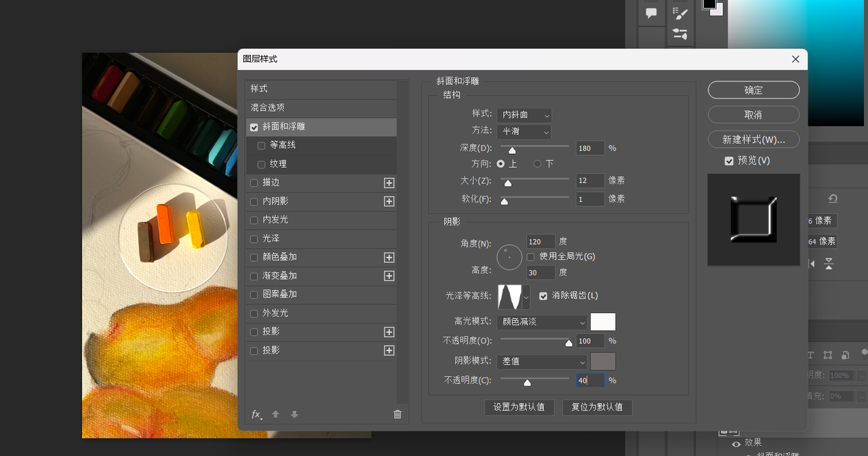The width and height of the screenshot is (868, 456).
Task: Enable the 纹理 checkbox
Action: point(261,164)
